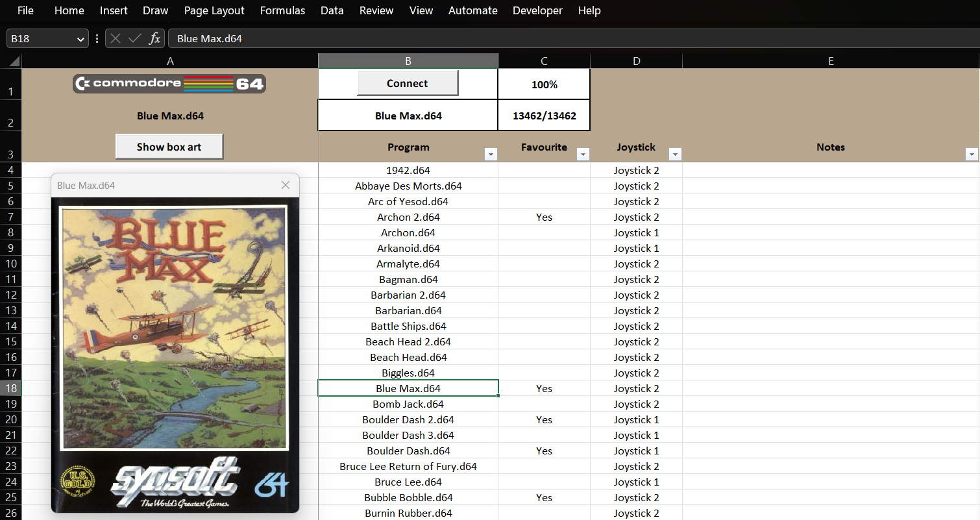Click the Commodore 64 logo

tap(169, 83)
